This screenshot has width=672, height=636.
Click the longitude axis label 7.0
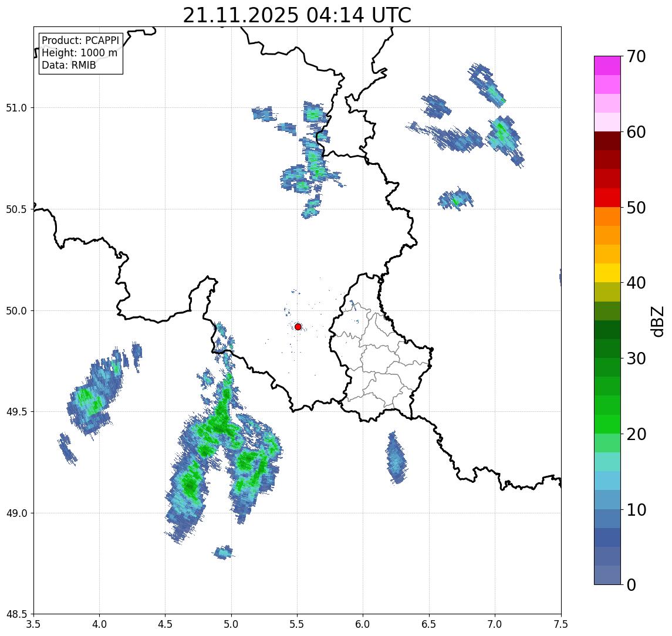click(x=495, y=624)
